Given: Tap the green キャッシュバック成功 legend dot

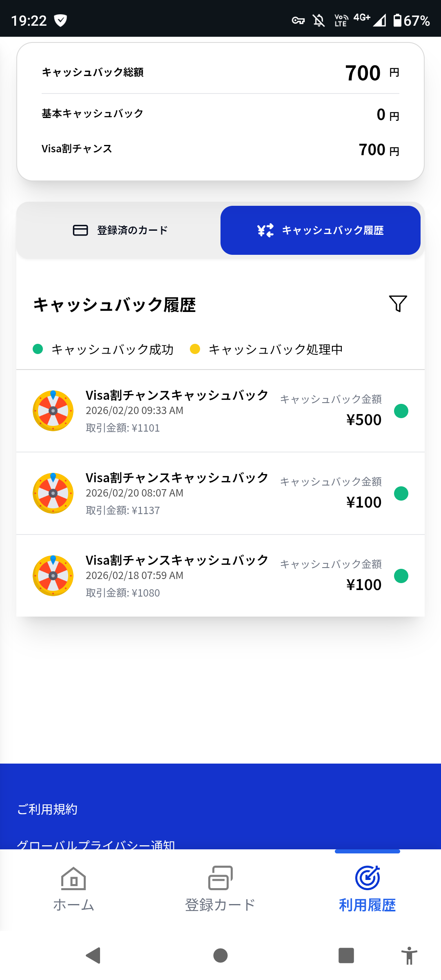Looking at the screenshot, I should [x=38, y=349].
